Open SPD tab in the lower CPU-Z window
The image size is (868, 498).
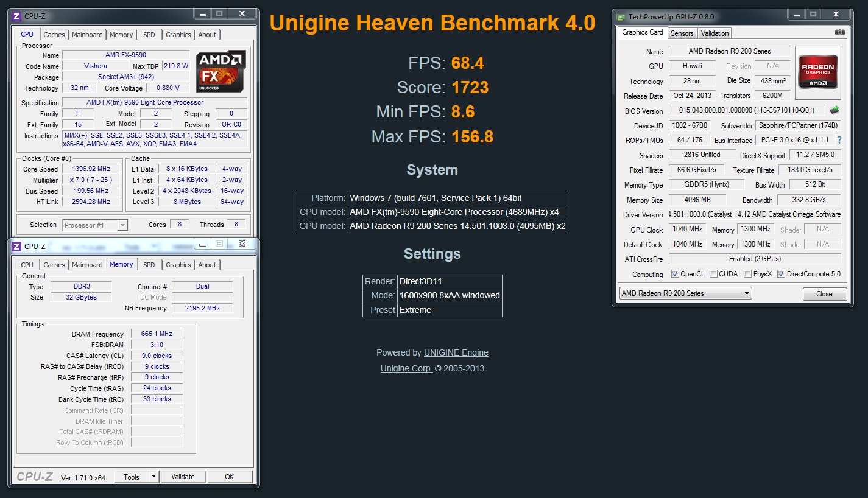149,265
